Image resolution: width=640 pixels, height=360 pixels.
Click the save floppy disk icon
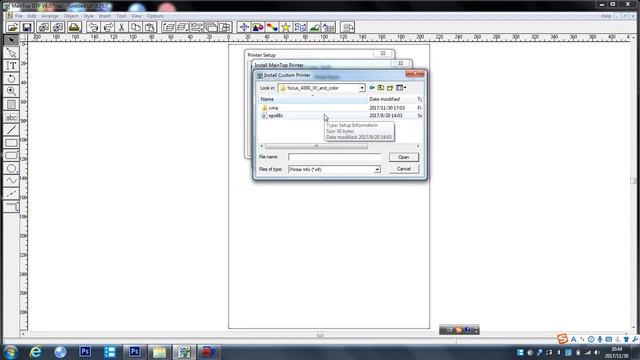click(x=27, y=27)
